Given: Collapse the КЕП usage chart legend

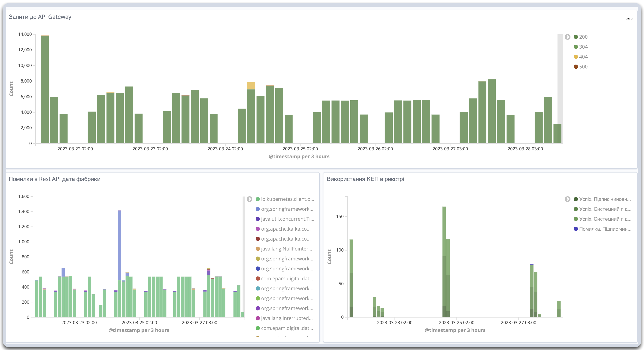Looking at the screenshot, I should [568, 199].
